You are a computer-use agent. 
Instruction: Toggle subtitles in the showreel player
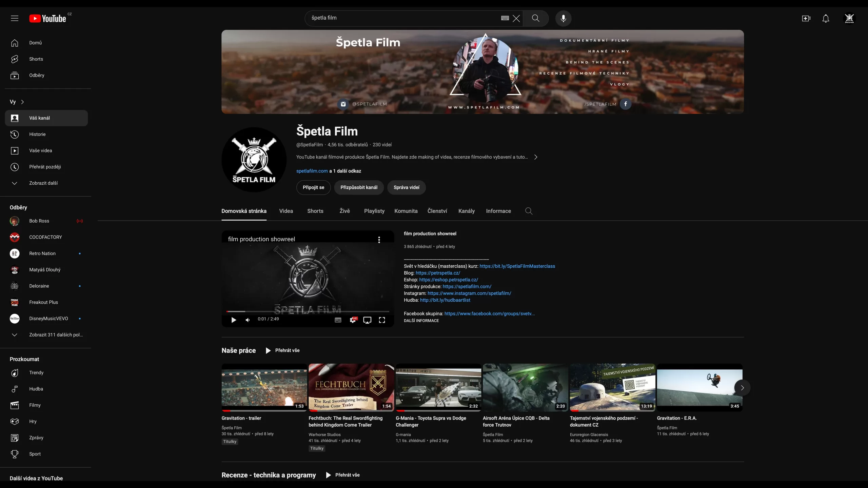(x=338, y=320)
